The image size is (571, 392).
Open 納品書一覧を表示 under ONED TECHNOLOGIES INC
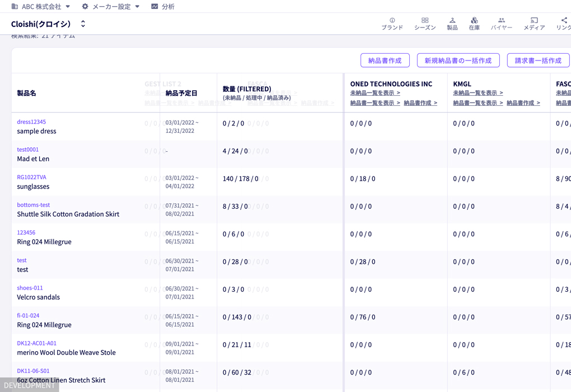(375, 103)
